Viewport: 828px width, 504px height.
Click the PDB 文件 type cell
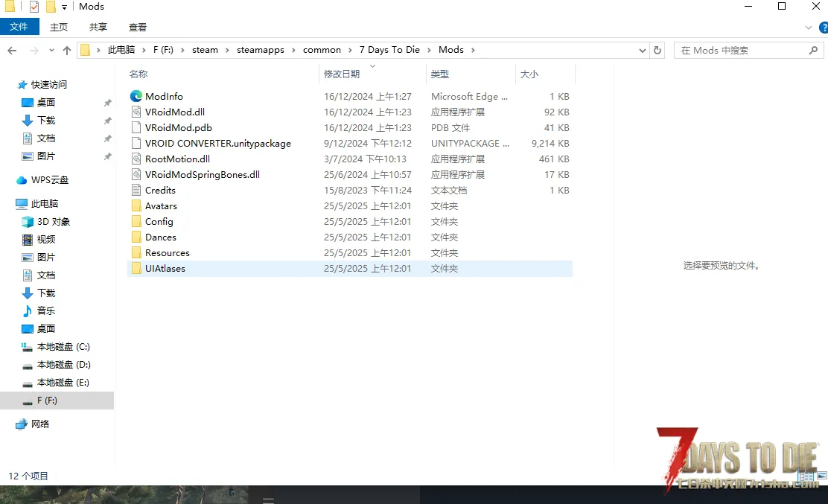[x=450, y=128]
